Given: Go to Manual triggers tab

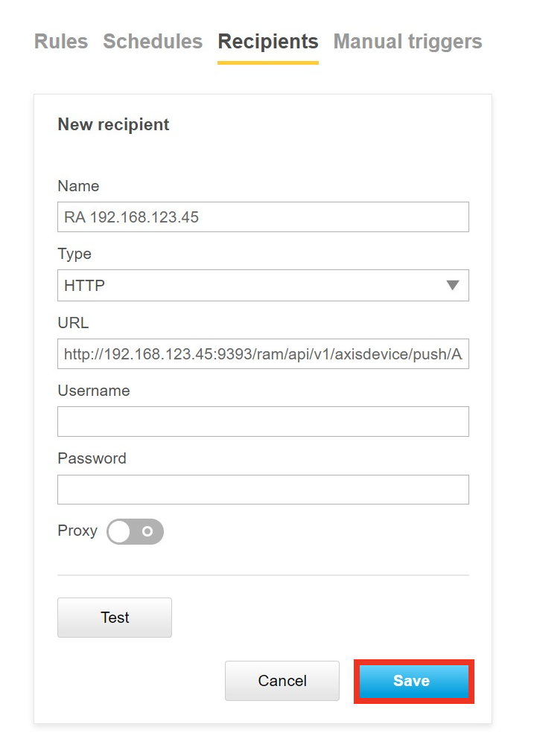Looking at the screenshot, I should (x=407, y=42).
